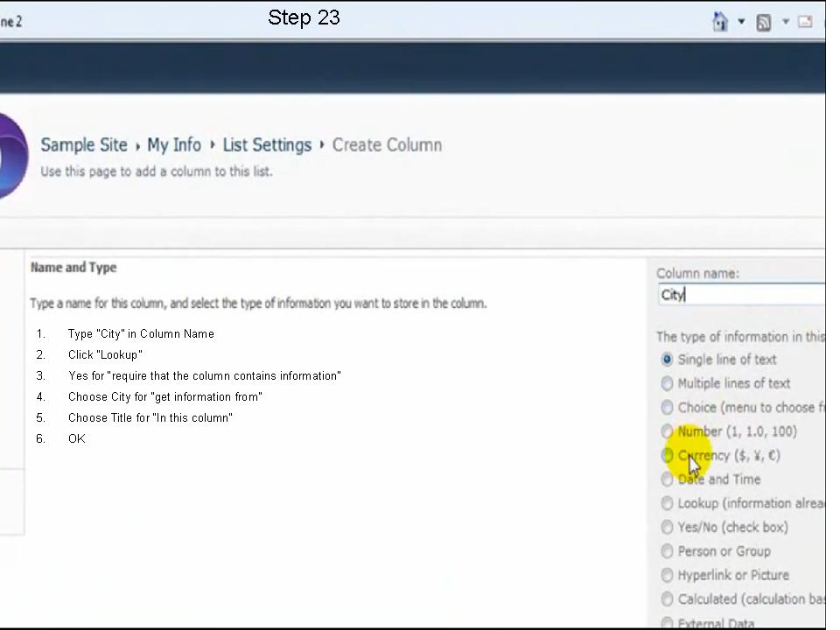
Task: Choose "Yes/No (check box)" column type
Action: click(668, 527)
